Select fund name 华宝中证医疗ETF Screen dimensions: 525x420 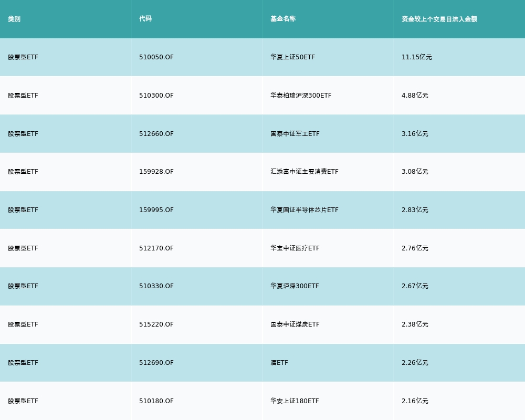coord(295,248)
